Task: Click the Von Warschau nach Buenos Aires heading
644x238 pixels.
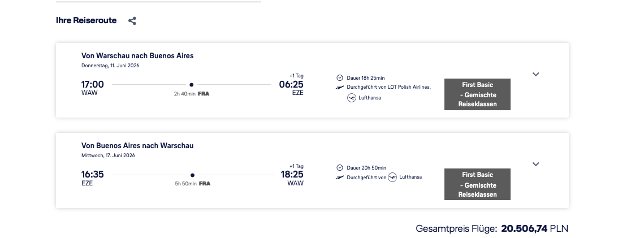Action: click(137, 56)
